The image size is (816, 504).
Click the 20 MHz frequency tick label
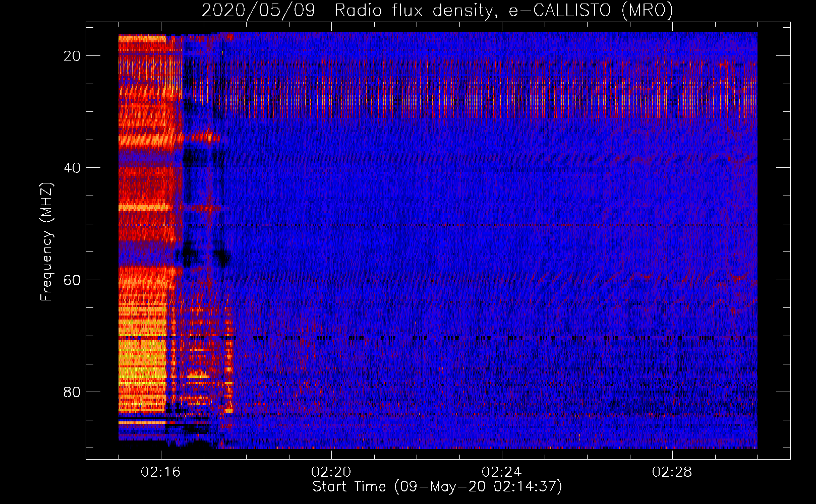(x=72, y=56)
